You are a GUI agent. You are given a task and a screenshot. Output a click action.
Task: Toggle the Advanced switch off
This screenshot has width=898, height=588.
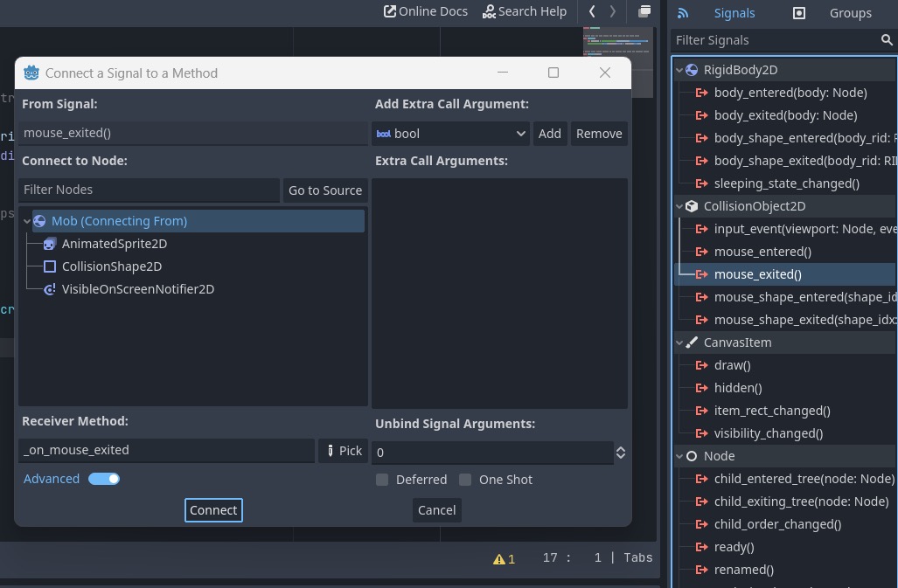point(104,480)
